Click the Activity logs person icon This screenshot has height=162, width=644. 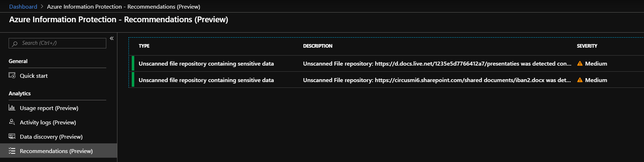[x=12, y=122]
